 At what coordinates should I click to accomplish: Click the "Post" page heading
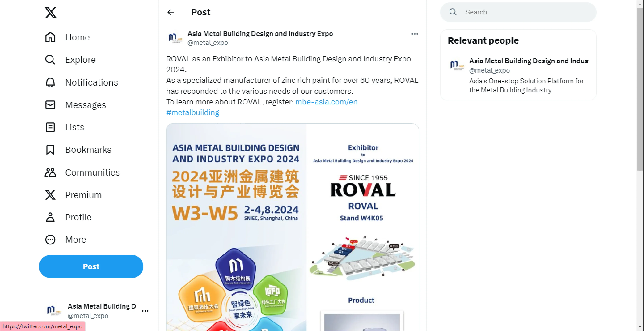pyautogui.click(x=201, y=12)
